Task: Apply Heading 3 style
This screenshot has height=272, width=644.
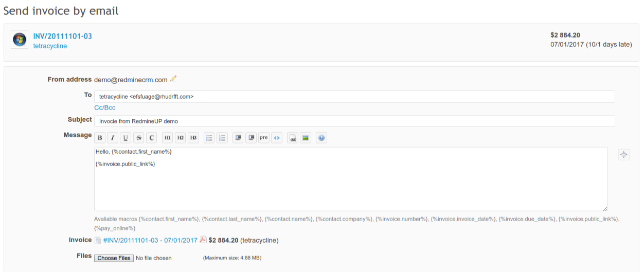Action: pyautogui.click(x=193, y=138)
